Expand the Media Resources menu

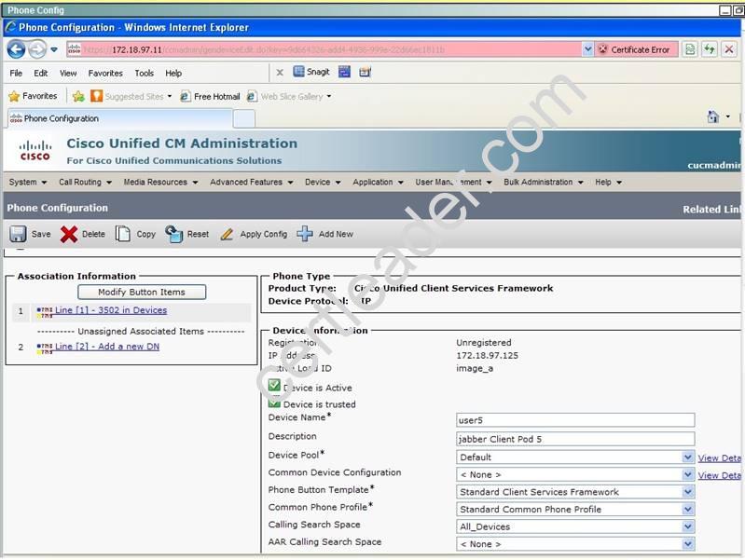pos(160,182)
